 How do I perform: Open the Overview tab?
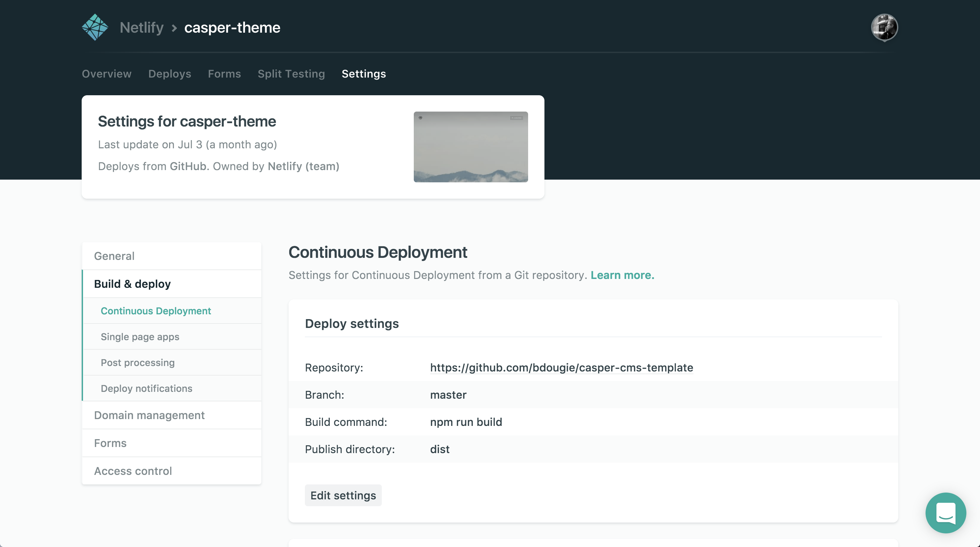107,74
